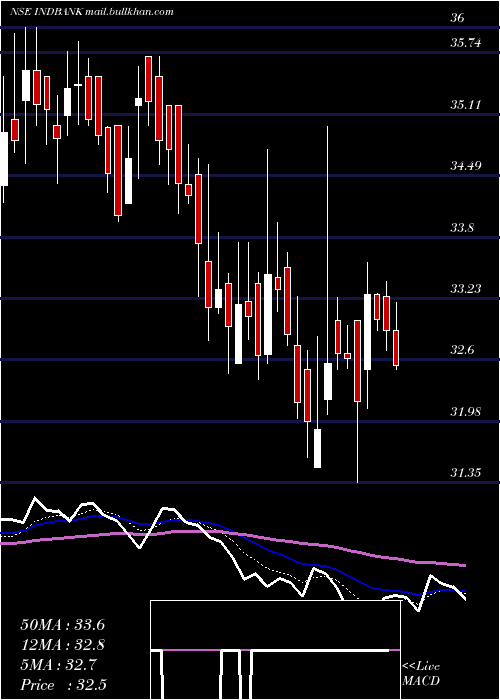Click the 33.23 price level label

pos(466,289)
